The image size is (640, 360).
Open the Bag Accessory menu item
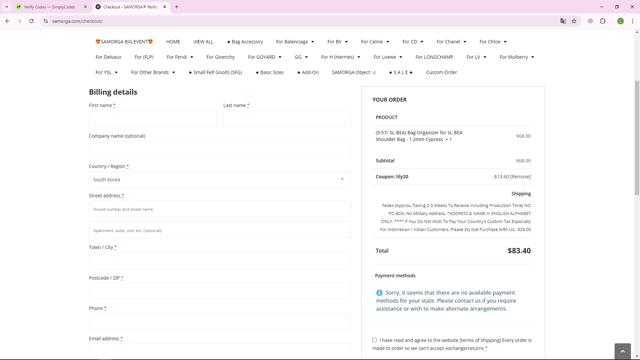[245, 42]
